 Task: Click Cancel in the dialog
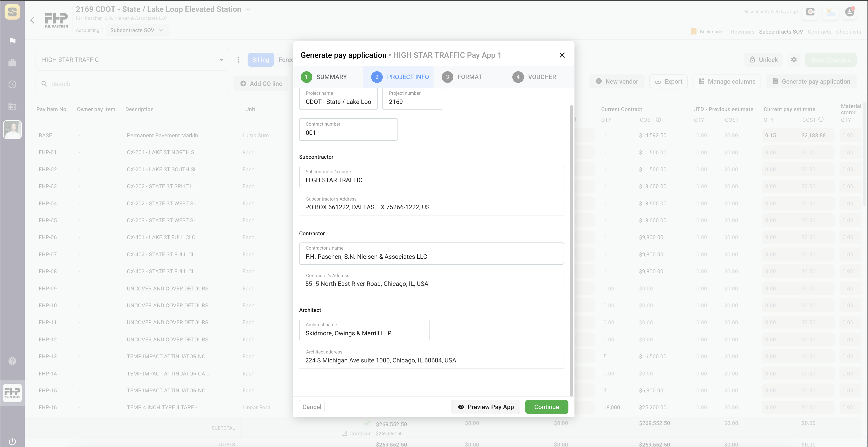tap(312, 407)
